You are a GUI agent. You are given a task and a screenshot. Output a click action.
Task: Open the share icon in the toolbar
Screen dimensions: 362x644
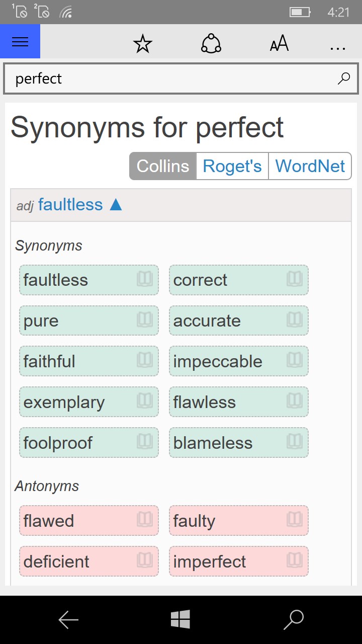coord(211,44)
